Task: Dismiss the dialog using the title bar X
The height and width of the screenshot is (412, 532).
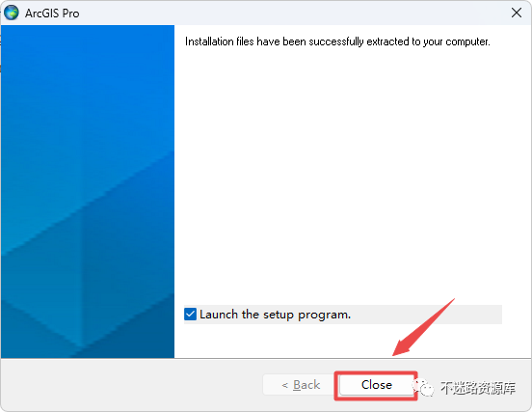Action: (x=517, y=13)
